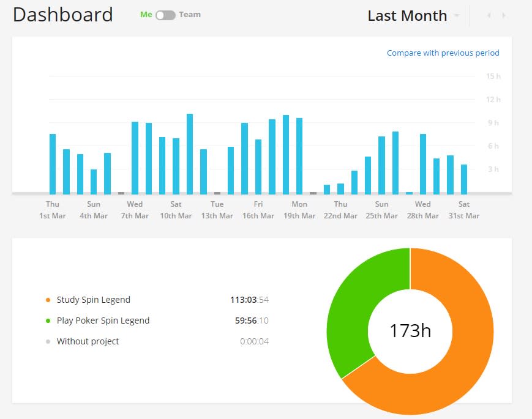Select the Me view label

[x=146, y=15]
